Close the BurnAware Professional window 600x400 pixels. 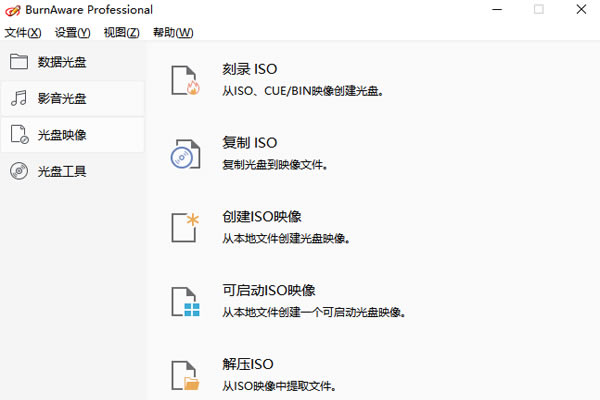[x=581, y=10]
